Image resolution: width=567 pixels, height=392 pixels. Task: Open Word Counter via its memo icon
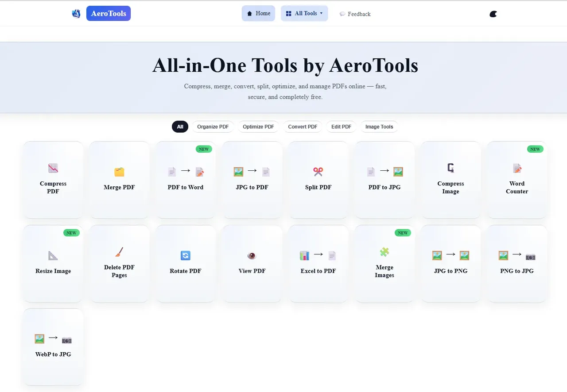[x=517, y=168]
